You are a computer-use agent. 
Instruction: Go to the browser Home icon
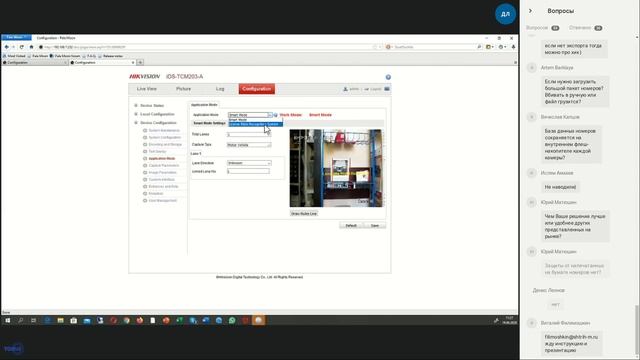pyautogui.click(x=31, y=47)
